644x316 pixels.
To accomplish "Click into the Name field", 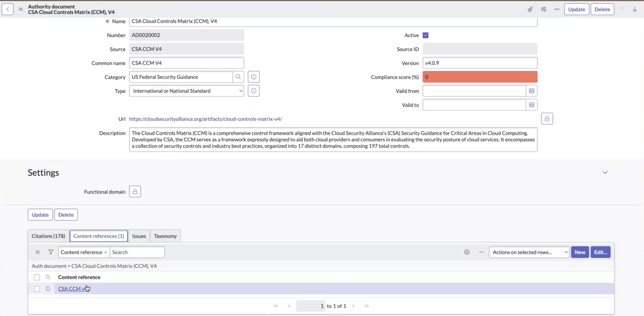I will pyautogui.click(x=333, y=21).
